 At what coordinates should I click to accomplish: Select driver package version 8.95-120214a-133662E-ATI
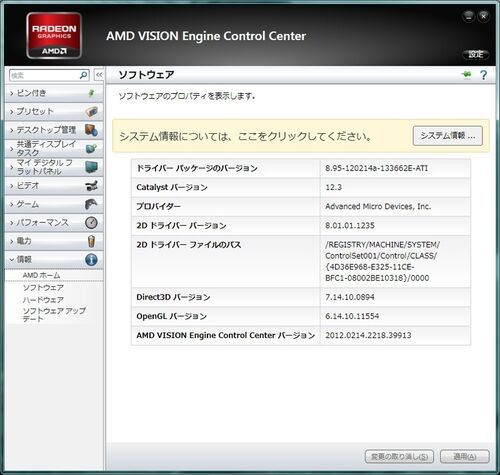(376, 168)
